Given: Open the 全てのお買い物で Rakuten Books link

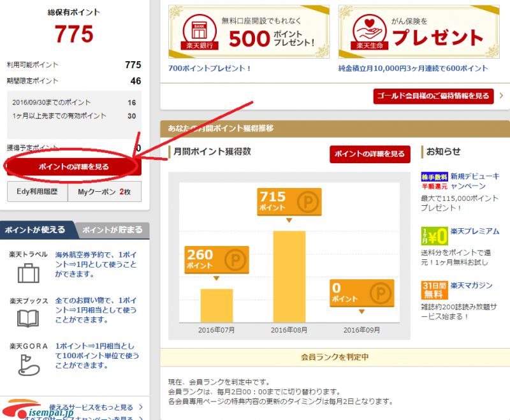Looking at the screenshot, I should click(96, 310).
